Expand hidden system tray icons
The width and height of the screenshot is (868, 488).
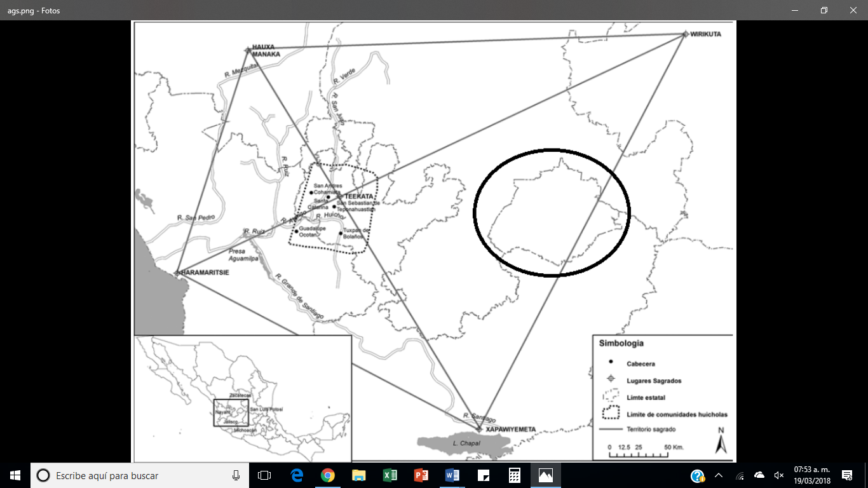point(719,475)
